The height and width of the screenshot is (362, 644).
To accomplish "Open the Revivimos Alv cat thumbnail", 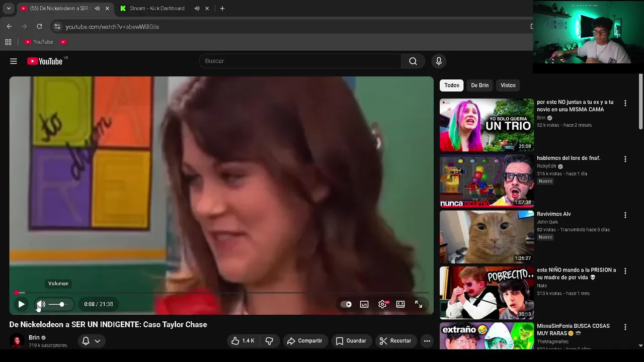I will (x=487, y=237).
